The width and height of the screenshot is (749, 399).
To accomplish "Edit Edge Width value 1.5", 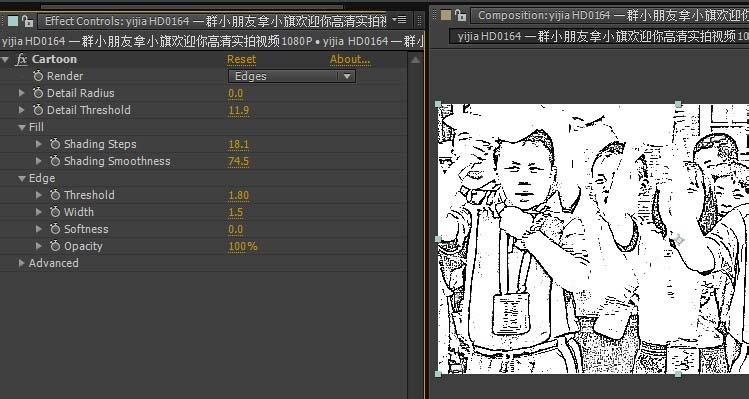I will (x=235, y=213).
